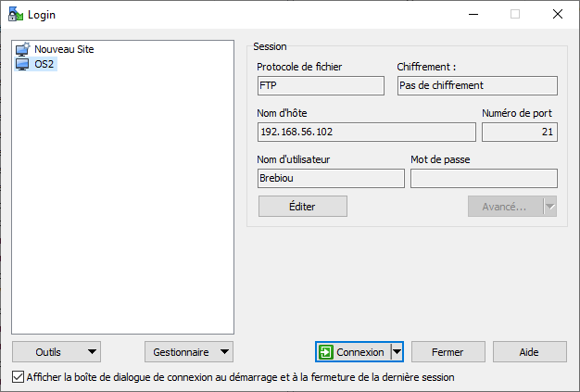Click the Numéro de port field
The width and height of the screenshot is (580, 392).
point(519,132)
